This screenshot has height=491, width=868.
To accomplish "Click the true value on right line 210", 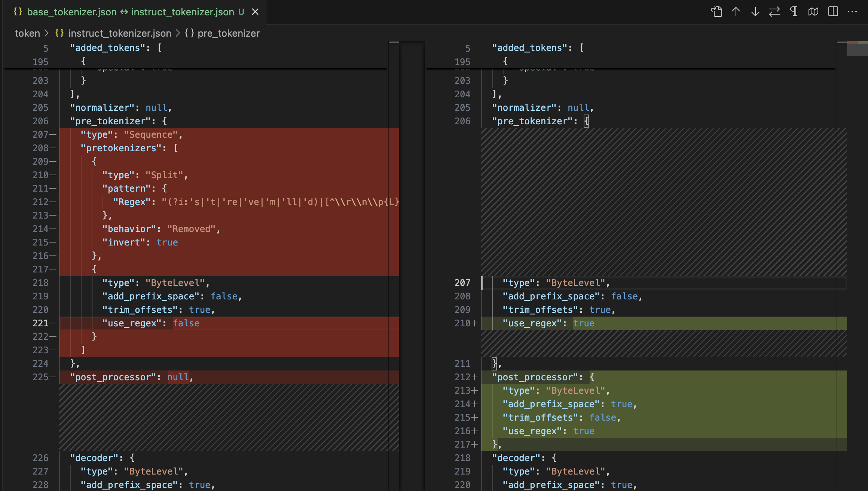I will (584, 323).
